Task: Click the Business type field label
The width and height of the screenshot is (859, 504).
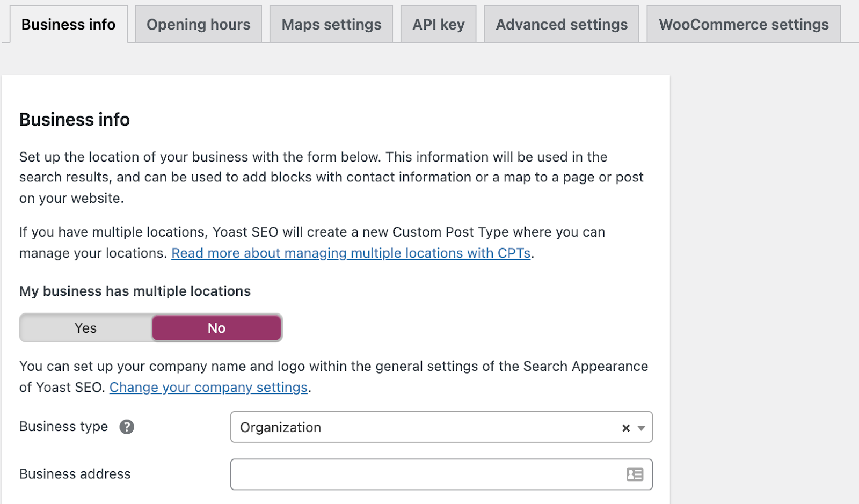Action: [x=63, y=427]
